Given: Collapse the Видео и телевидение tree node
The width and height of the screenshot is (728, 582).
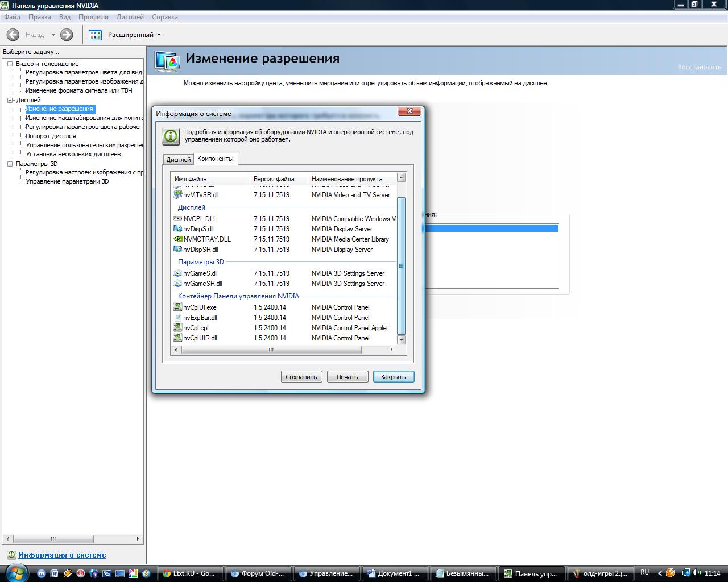Looking at the screenshot, I should pos(10,64).
